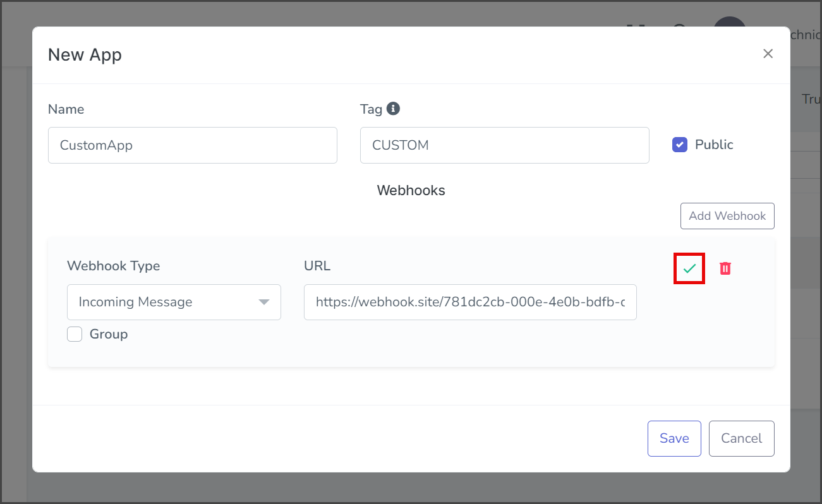Close the New App dialog with X

[x=768, y=54]
